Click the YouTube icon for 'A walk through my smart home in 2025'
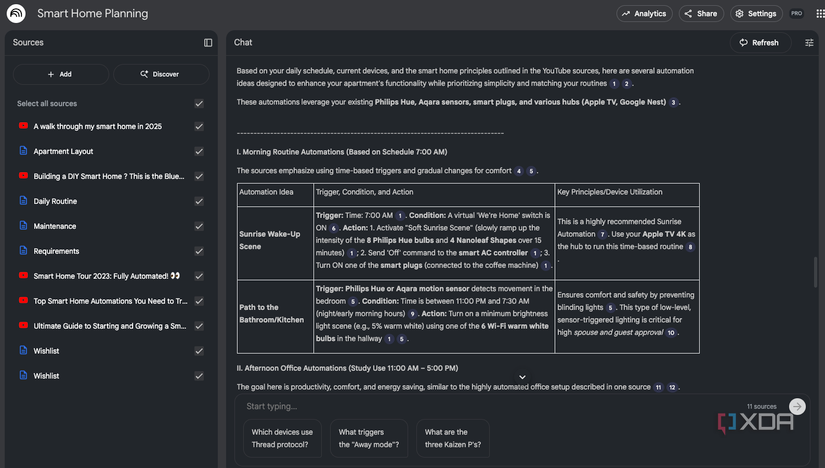The height and width of the screenshot is (468, 825). coord(23,126)
